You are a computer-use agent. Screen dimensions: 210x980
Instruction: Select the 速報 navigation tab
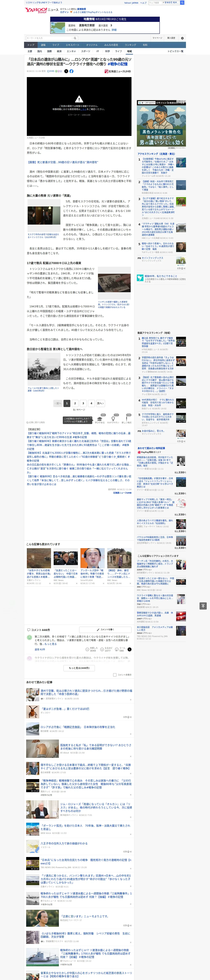[43, 45]
